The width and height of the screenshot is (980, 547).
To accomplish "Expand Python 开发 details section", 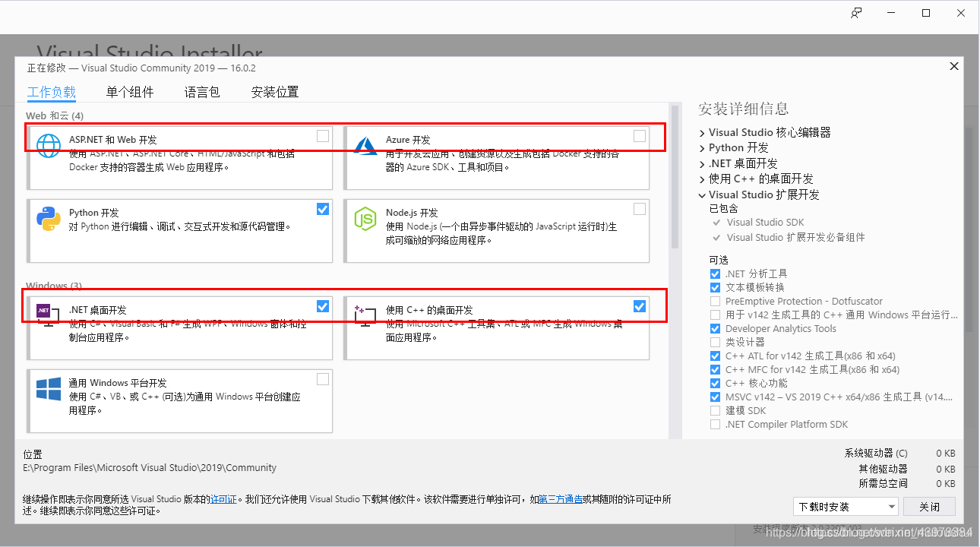I will coord(702,147).
